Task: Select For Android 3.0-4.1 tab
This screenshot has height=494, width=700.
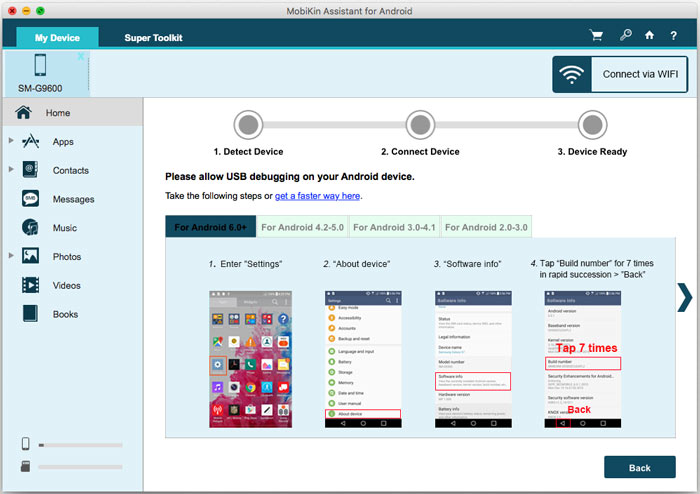Action: [394, 227]
